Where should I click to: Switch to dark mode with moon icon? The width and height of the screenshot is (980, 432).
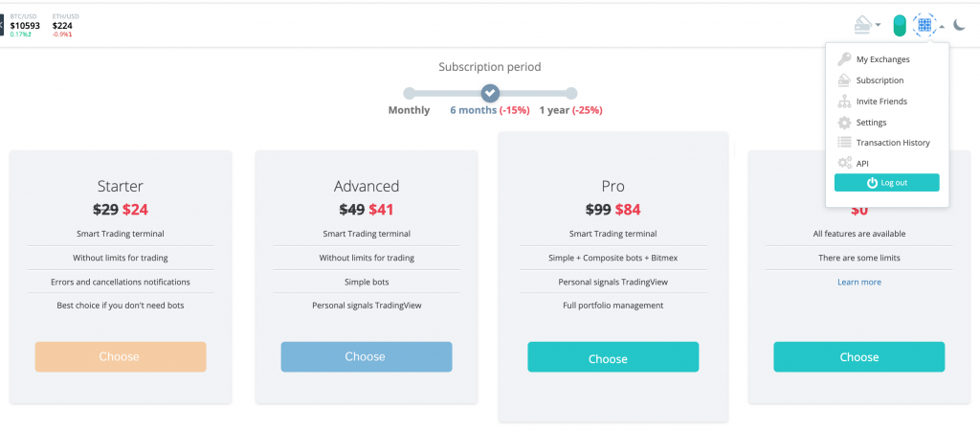tap(960, 26)
